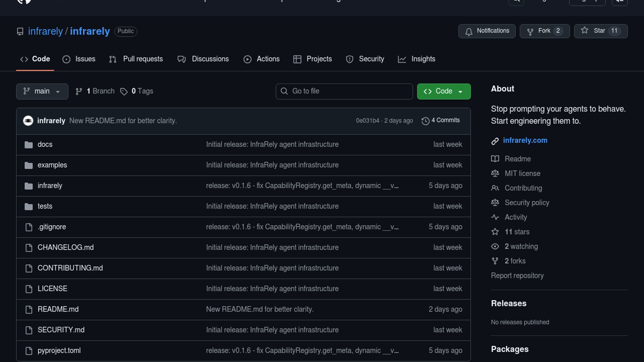This screenshot has height=362, width=644.
Task: Open the Security policy link in About
Action: (527, 202)
